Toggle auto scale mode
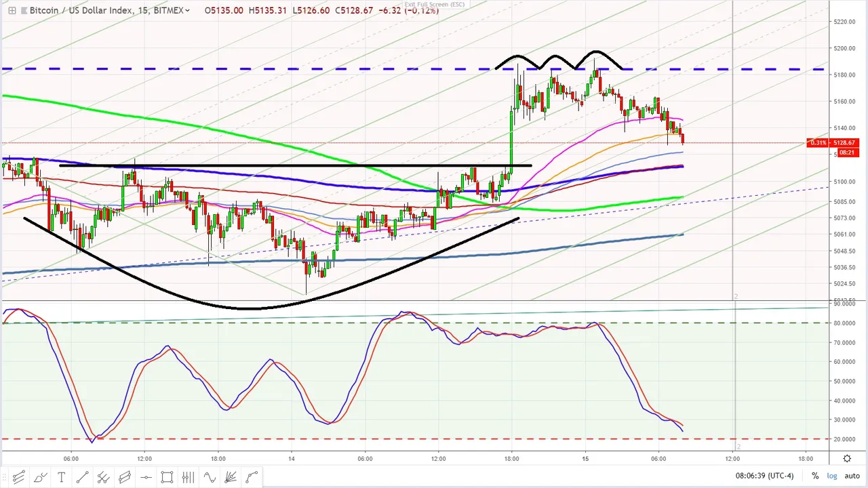Image resolution: width=868 pixels, height=488 pixels. [852, 476]
